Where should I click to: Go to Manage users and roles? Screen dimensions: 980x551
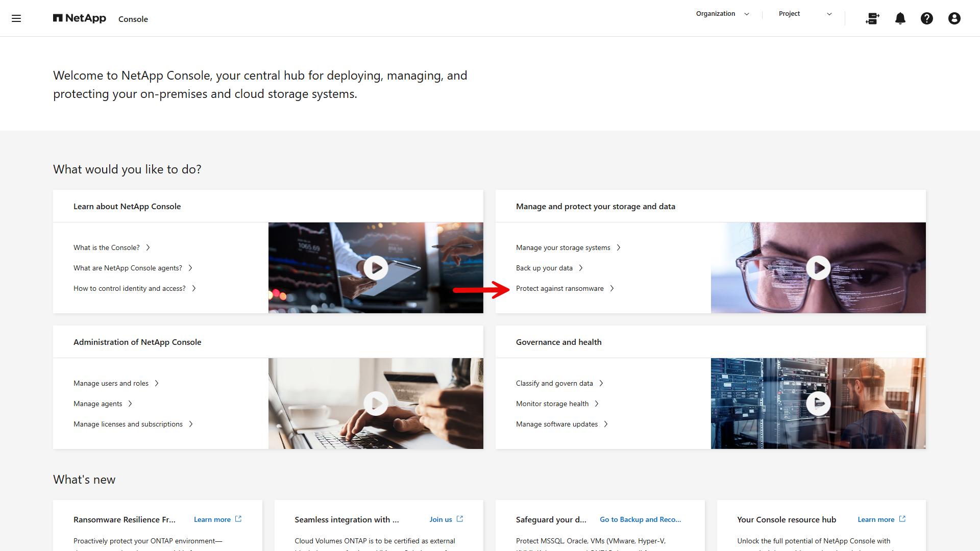point(116,383)
